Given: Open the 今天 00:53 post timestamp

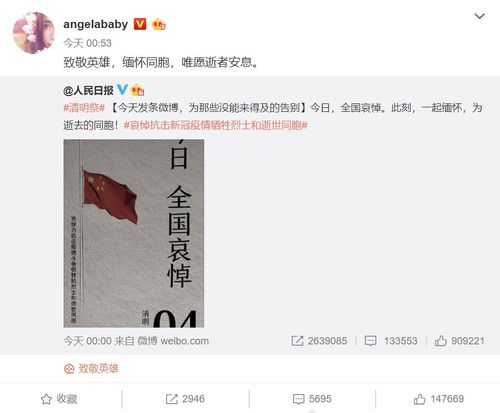Looking at the screenshot, I should point(87,43).
